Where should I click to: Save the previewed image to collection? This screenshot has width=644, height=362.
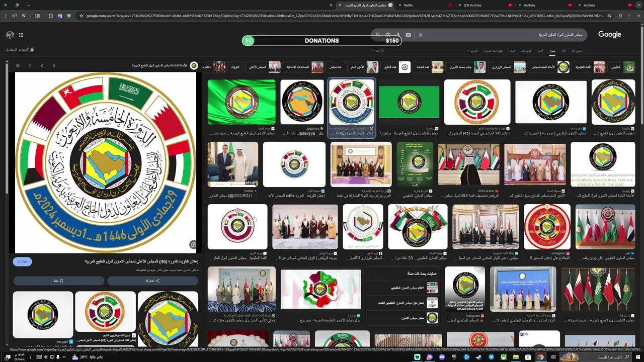tap(58, 281)
